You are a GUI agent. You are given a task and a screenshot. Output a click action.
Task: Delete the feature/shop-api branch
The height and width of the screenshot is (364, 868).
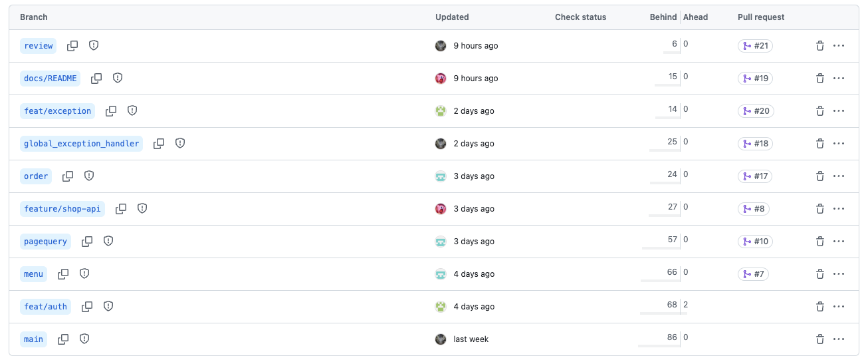(x=820, y=209)
